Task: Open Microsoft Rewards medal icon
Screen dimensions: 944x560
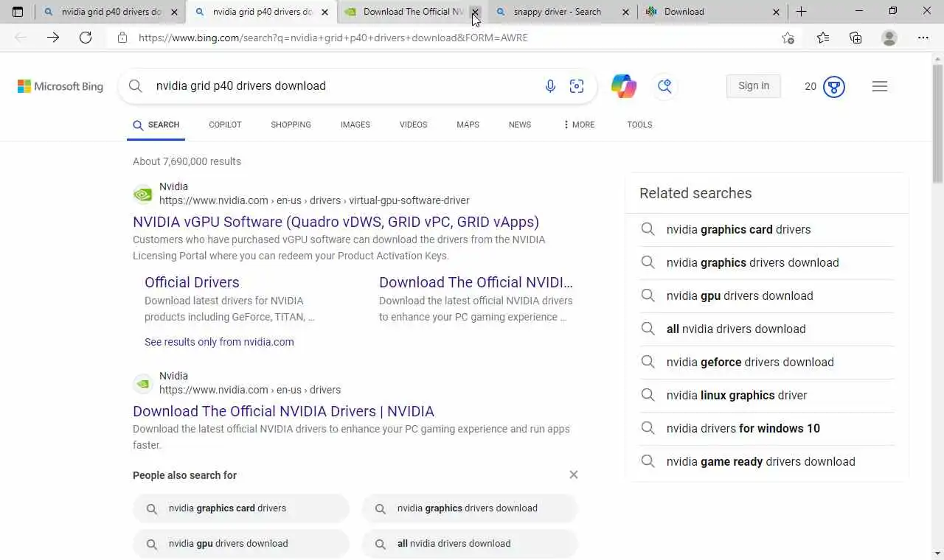Action: (x=834, y=86)
